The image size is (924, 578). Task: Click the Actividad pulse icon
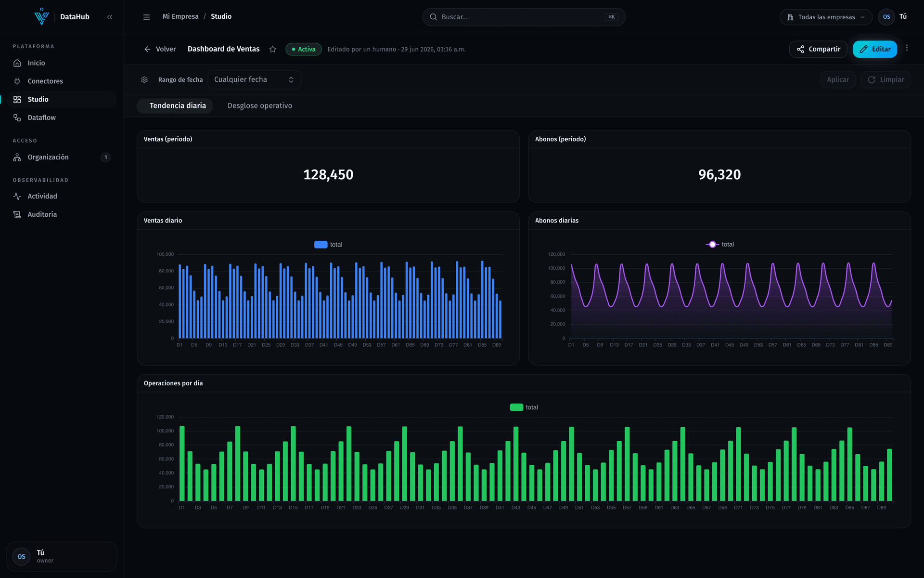coord(17,196)
